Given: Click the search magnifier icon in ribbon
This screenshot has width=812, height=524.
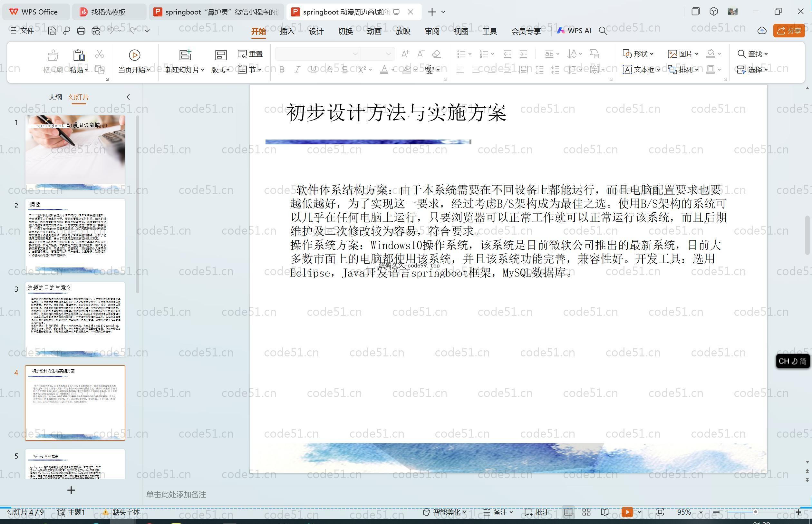Looking at the screenshot, I should click(x=603, y=31).
